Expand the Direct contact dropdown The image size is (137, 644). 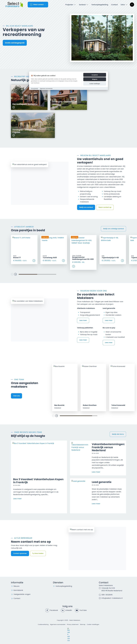click(38, 4)
